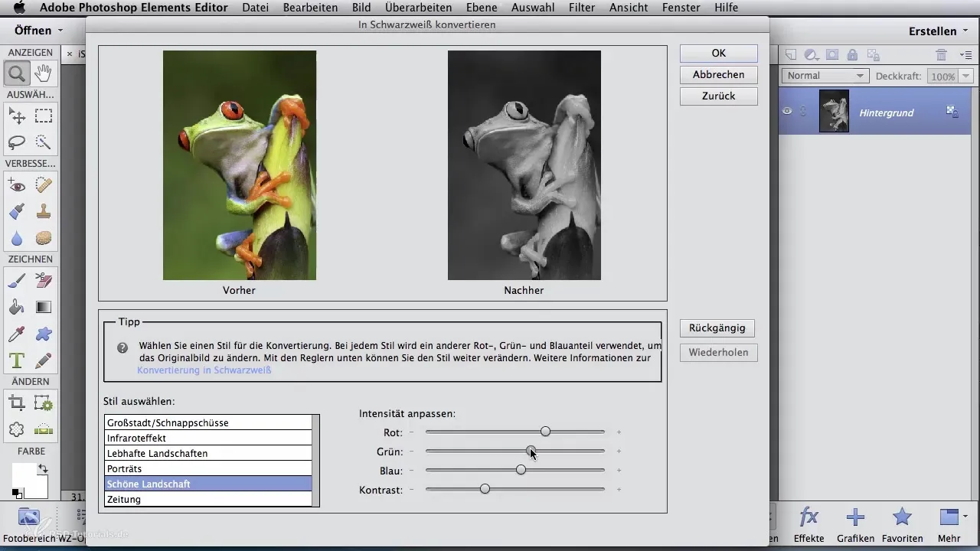Toggle visibility of Hintergrund layer
The width and height of the screenshot is (980, 551).
click(x=787, y=112)
